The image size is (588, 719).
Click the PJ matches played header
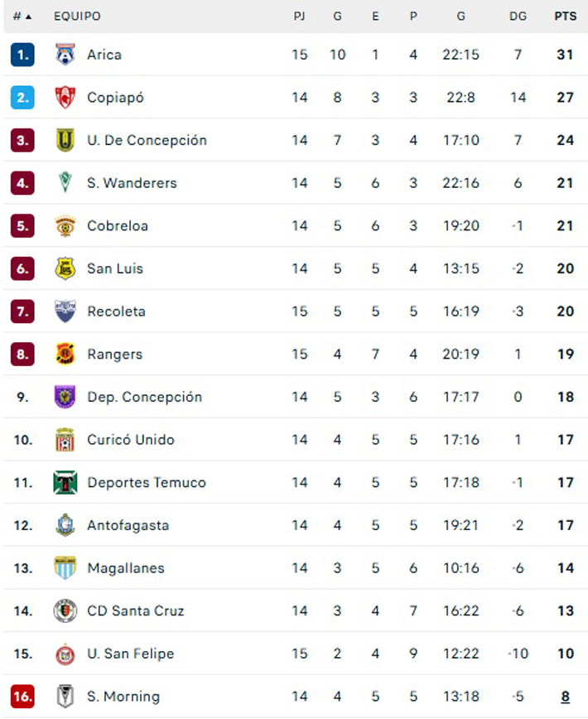299,17
